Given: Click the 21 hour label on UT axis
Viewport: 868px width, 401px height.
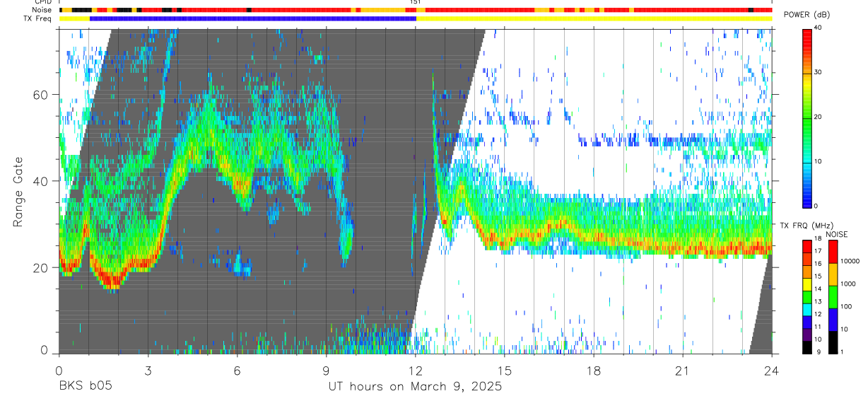Looking at the screenshot, I should (682, 371).
